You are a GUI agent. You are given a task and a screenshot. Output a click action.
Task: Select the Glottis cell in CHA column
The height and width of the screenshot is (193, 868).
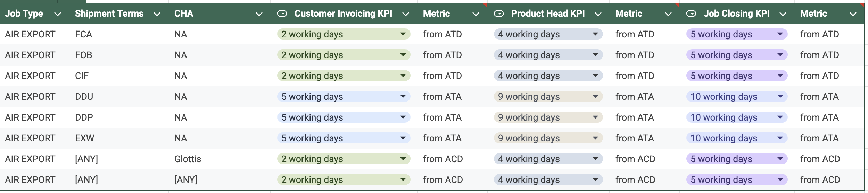pyautogui.click(x=188, y=159)
